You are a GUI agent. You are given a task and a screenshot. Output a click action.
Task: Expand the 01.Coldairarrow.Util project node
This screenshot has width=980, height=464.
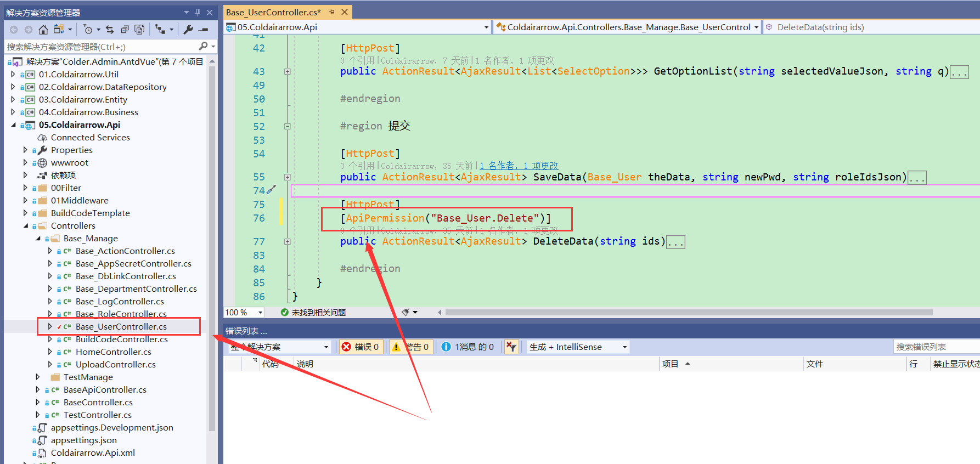point(13,74)
